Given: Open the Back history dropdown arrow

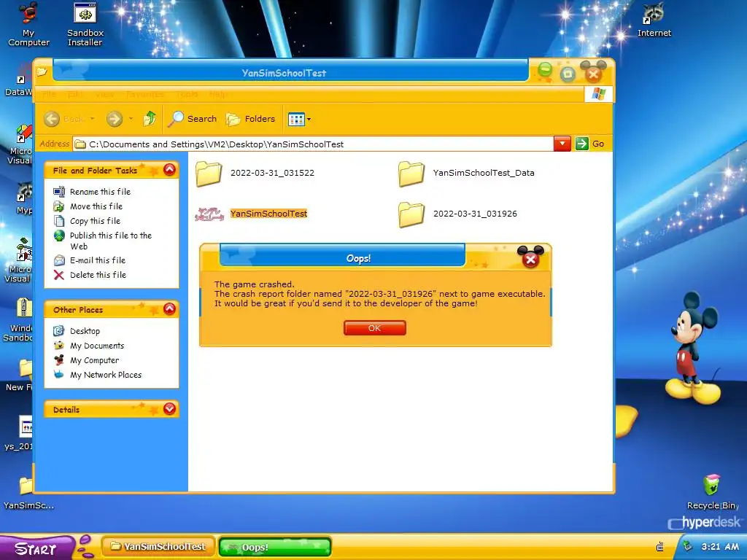Looking at the screenshot, I should [x=93, y=119].
